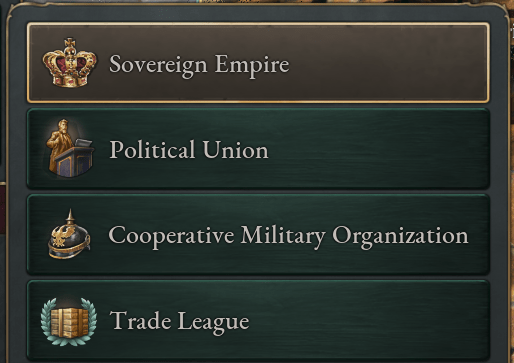
Task: Click empty green area of the Trade League row
Action: pyautogui.click(x=367, y=321)
